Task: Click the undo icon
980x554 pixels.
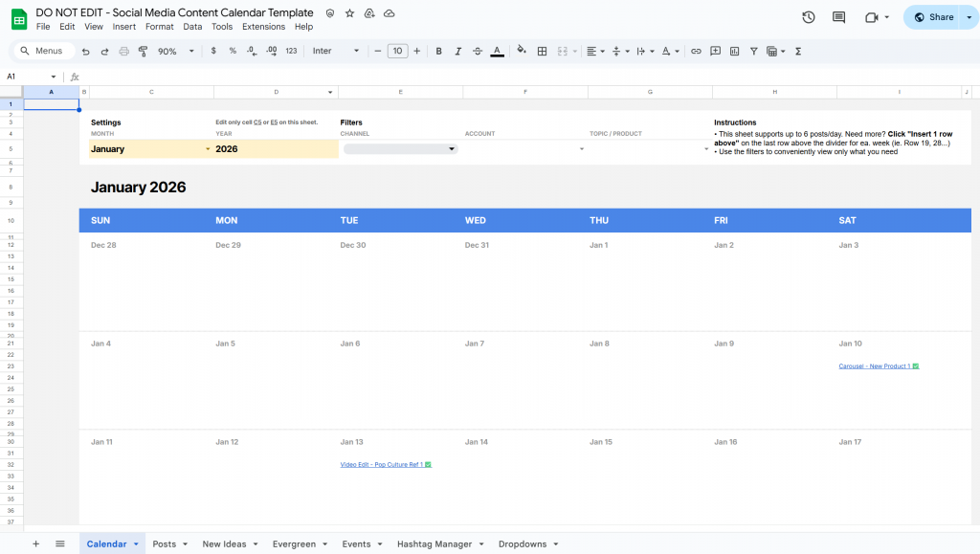Action: tap(85, 51)
